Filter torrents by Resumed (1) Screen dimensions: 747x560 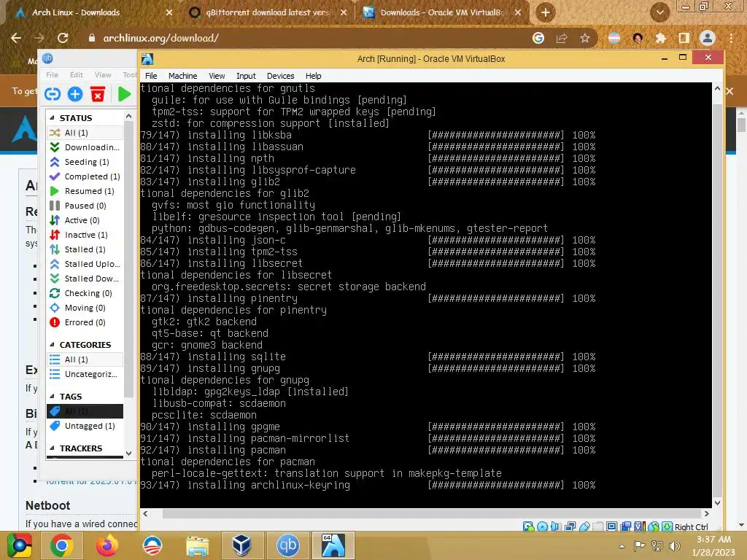(86, 191)
